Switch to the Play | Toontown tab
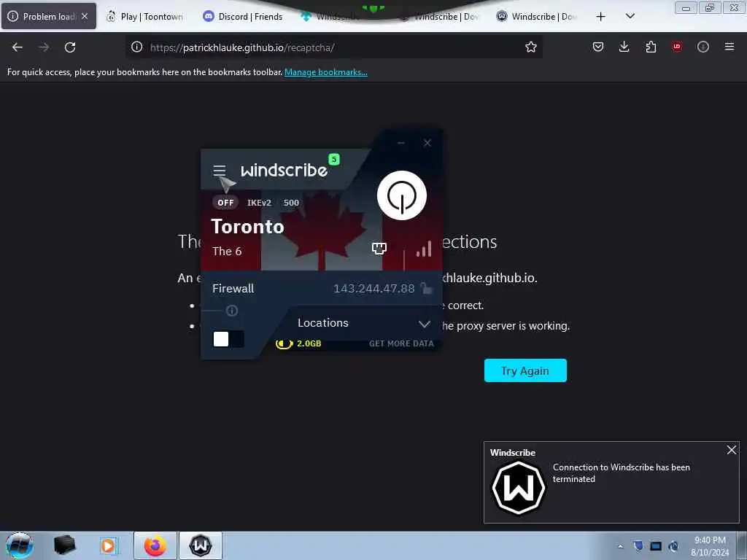 click(146, 17)
